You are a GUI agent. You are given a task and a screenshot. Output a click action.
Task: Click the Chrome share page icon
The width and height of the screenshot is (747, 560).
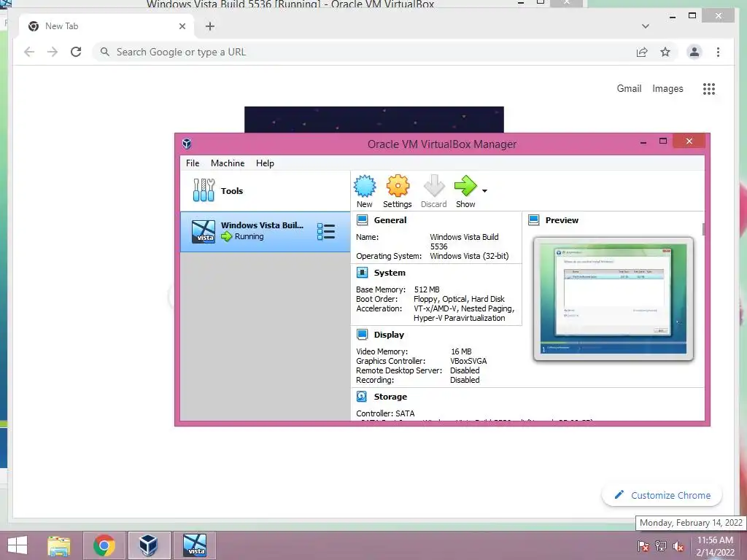(642, 52)
